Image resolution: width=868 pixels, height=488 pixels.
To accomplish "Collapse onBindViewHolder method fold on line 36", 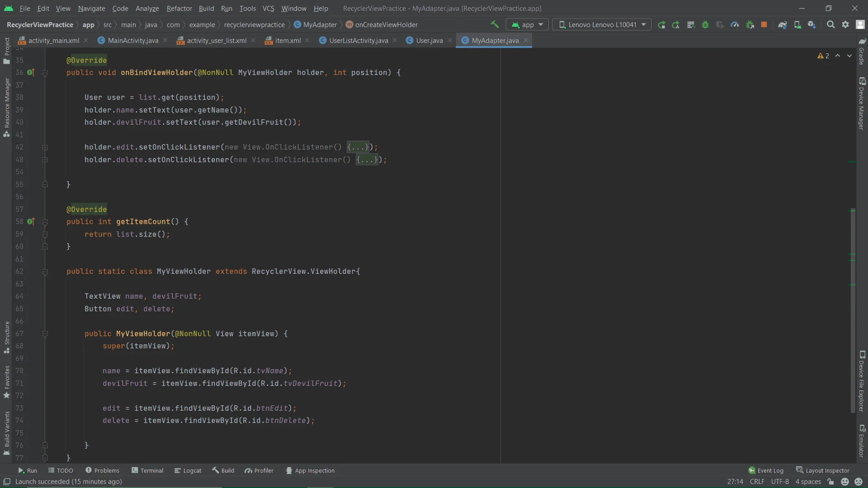I will click(45, 73).
